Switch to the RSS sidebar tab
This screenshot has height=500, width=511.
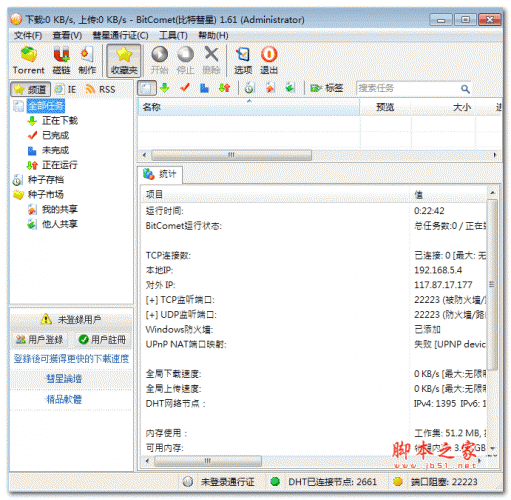pos(100,89)
